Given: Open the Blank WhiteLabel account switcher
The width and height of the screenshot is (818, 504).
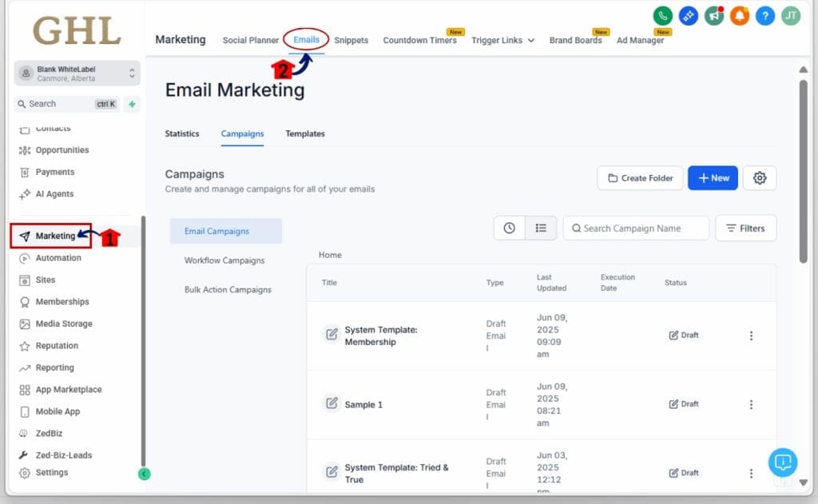Looking at the screenshot, I should pyautogui.click(x=77, y=73).
